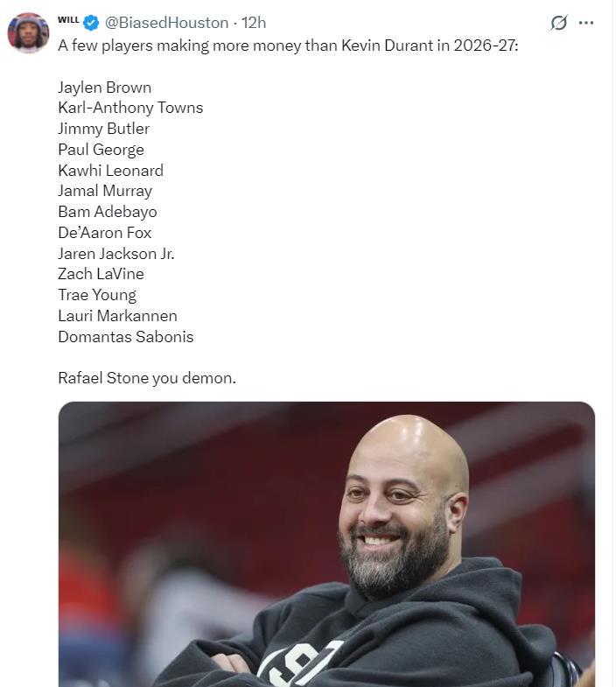Click on 'Trae Young' in the tweet
Image resolution: width=616 pixels, height=687 pixels.
(97, 295)
